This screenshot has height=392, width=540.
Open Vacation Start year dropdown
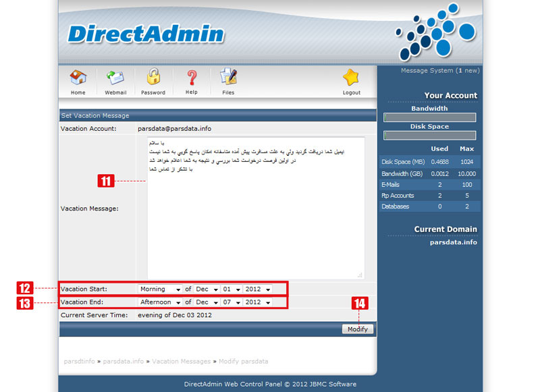[258, 289]
